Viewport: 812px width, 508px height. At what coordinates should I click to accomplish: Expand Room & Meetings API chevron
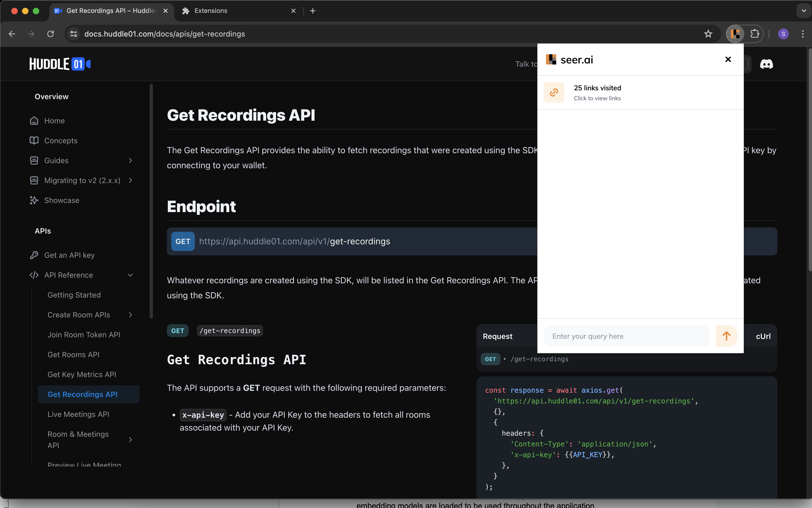point(130,440)
